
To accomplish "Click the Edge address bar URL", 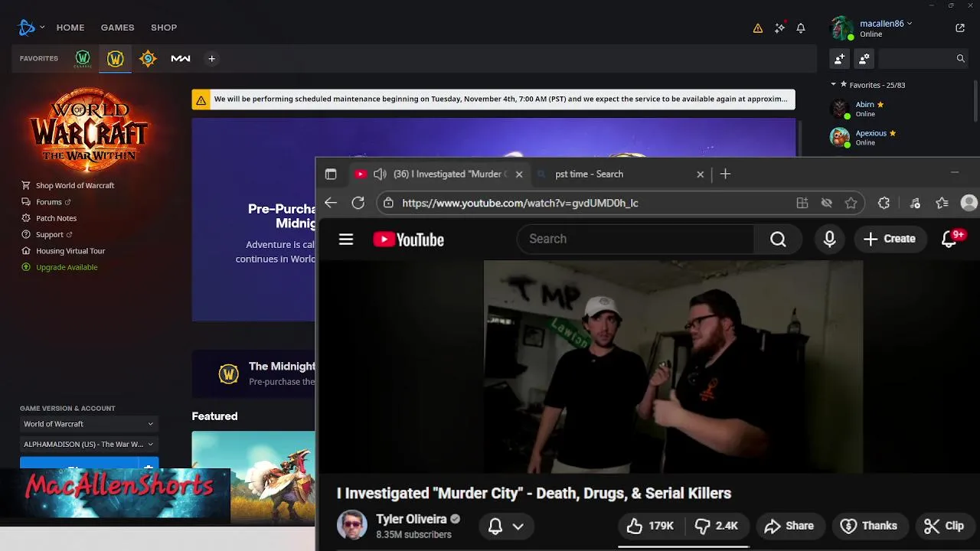I will tap(520, 203).
